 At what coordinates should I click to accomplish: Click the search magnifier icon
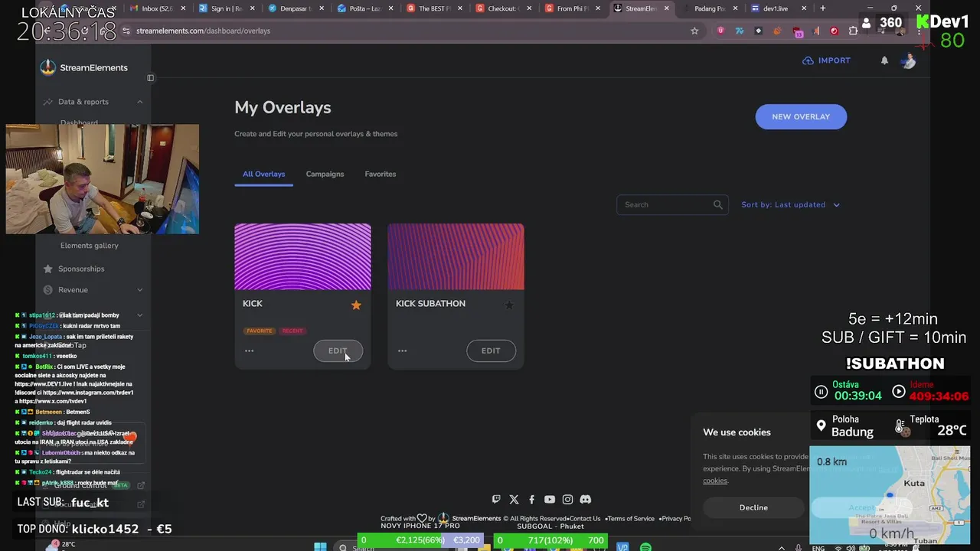tap(717, 204)
